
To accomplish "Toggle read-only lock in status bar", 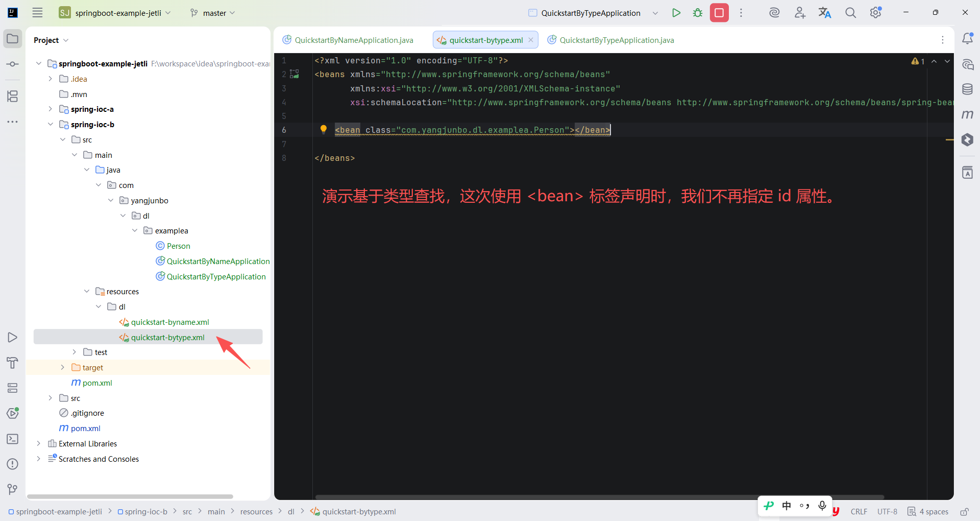I will point(964,512).
